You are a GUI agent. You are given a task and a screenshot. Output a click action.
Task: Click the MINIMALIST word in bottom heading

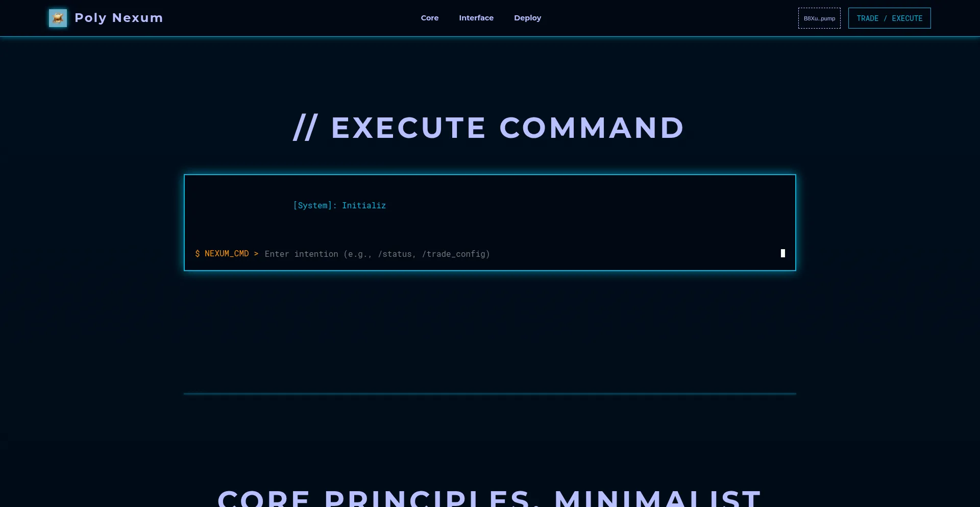pyautogui.click(x=657, y=499)
